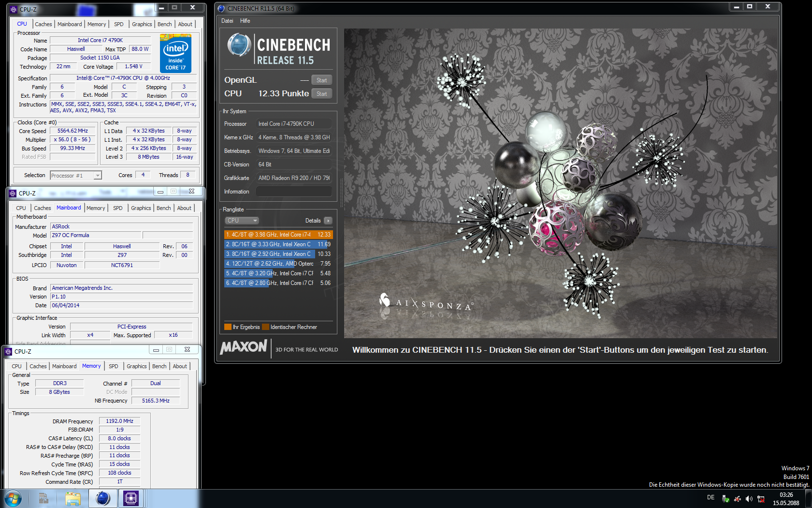This screenshot has width=812, height=508.
Task: Open the network tray icon
Action: pos(761,499)
